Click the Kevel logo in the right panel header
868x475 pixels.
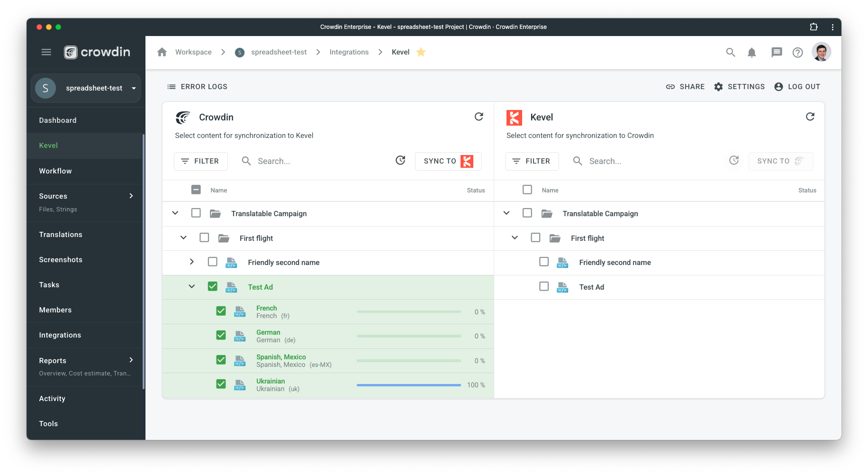pos(514,118)
